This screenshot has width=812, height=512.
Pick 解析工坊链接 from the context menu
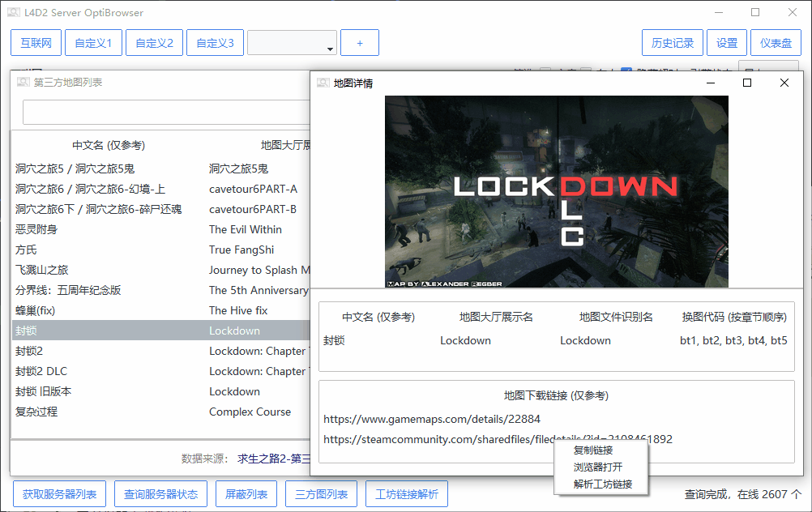pyautogui.click(x=602, y=484)
